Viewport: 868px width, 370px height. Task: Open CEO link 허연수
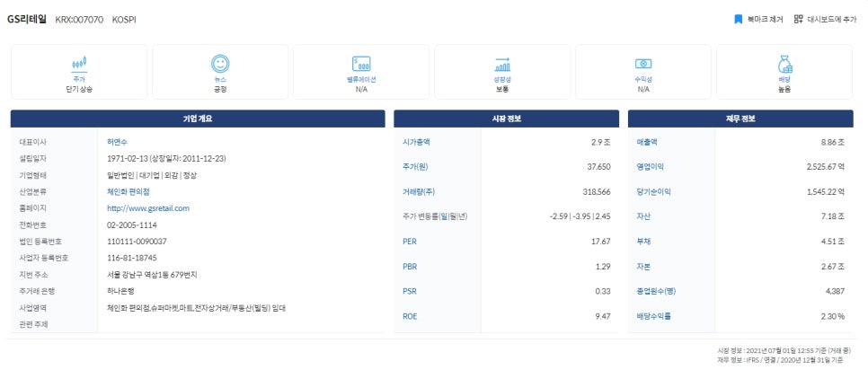click(x=116, y=142)
